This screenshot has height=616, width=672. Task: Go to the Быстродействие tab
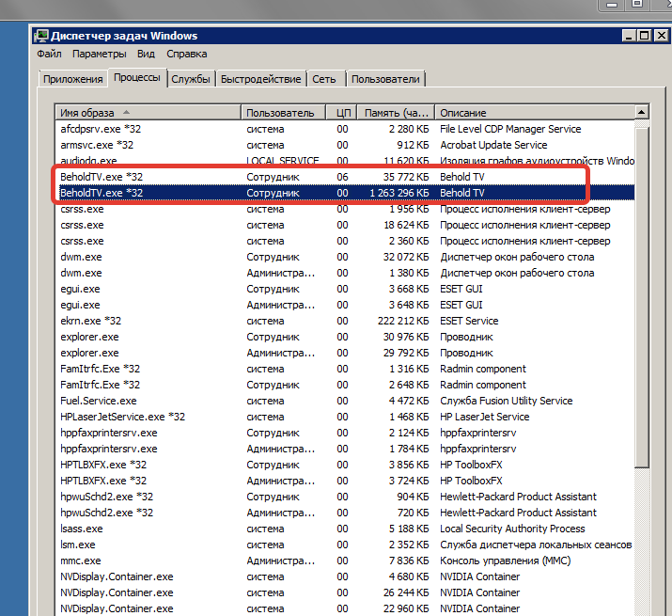(260, 79)
